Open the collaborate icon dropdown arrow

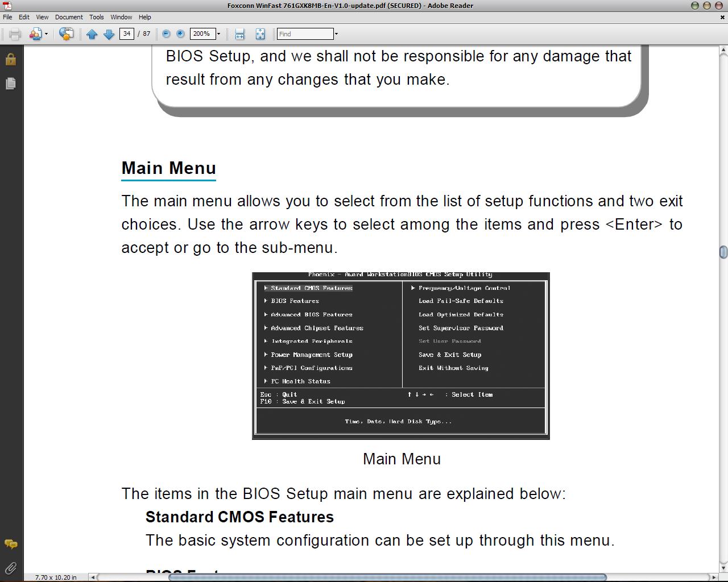pos(46,34)
